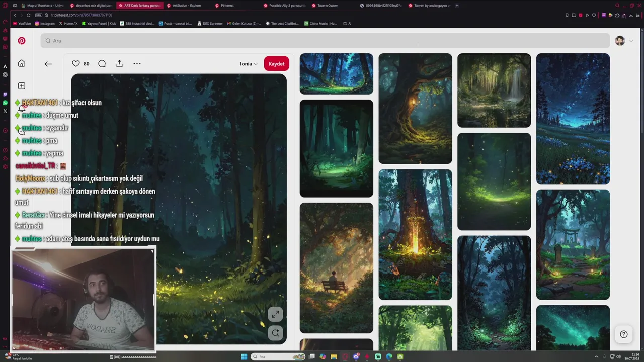
Task: Open the X icon in Opera sidebar
Action: [5, 111]
